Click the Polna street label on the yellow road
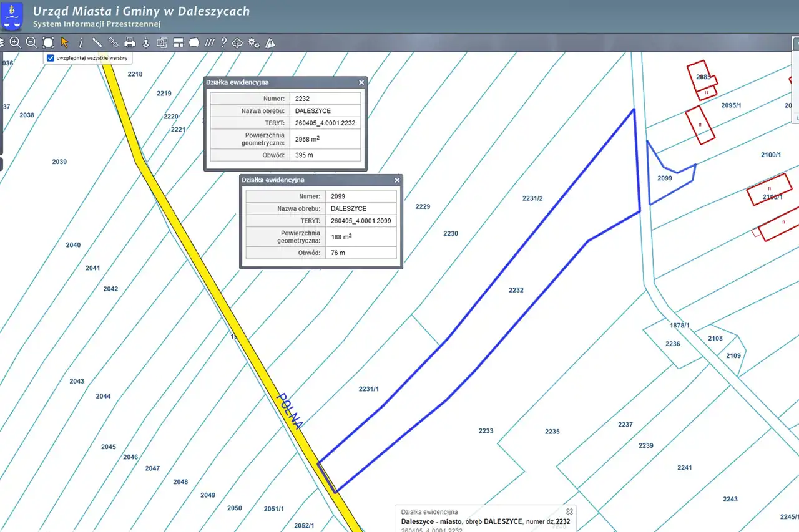799x532 pixels. click(x=290, y=411)
